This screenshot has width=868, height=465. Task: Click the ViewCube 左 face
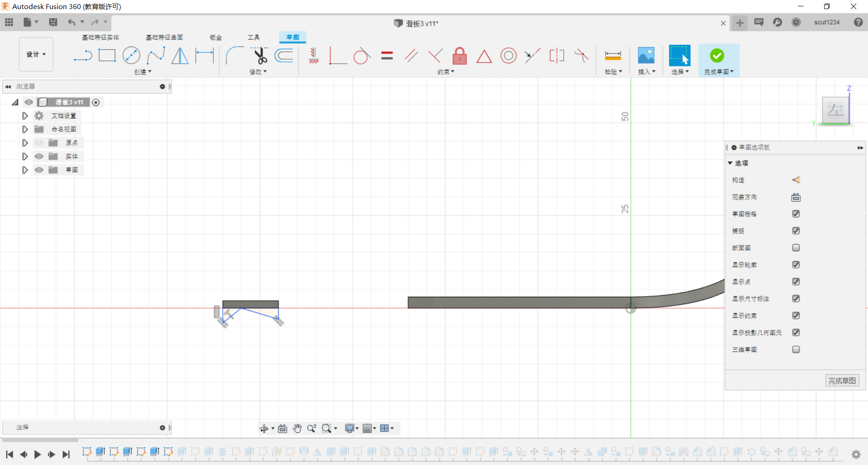(x=835, y=110)
